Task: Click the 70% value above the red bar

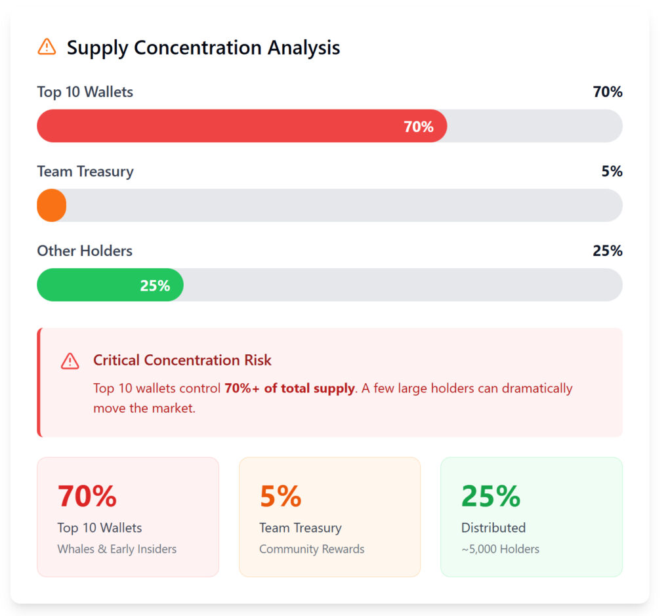Action: 607,92
